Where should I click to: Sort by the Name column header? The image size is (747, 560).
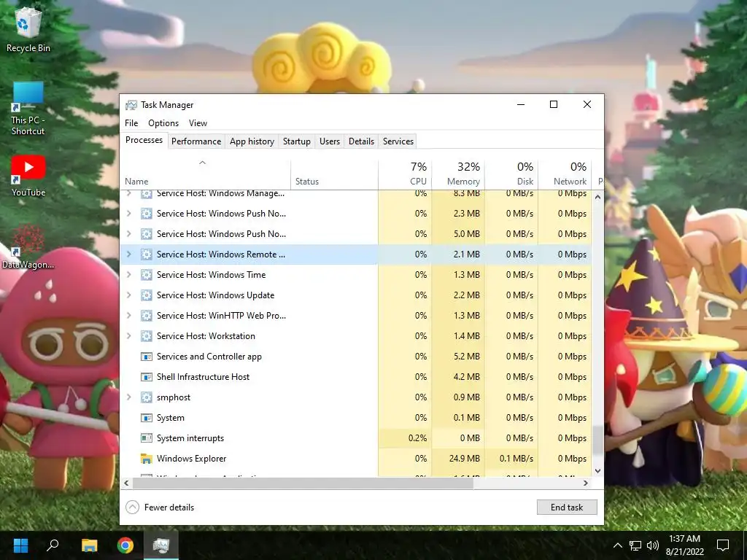click(x=205, y=174)
